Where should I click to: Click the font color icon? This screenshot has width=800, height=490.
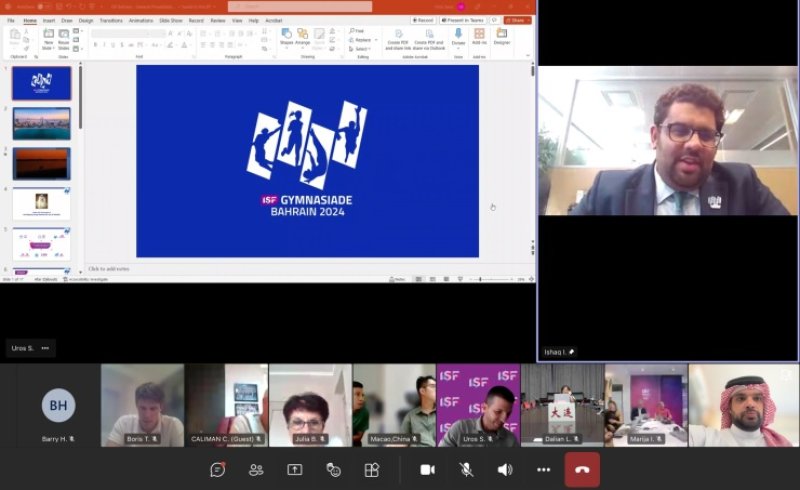pyautogui.click(x=184, y=45)
